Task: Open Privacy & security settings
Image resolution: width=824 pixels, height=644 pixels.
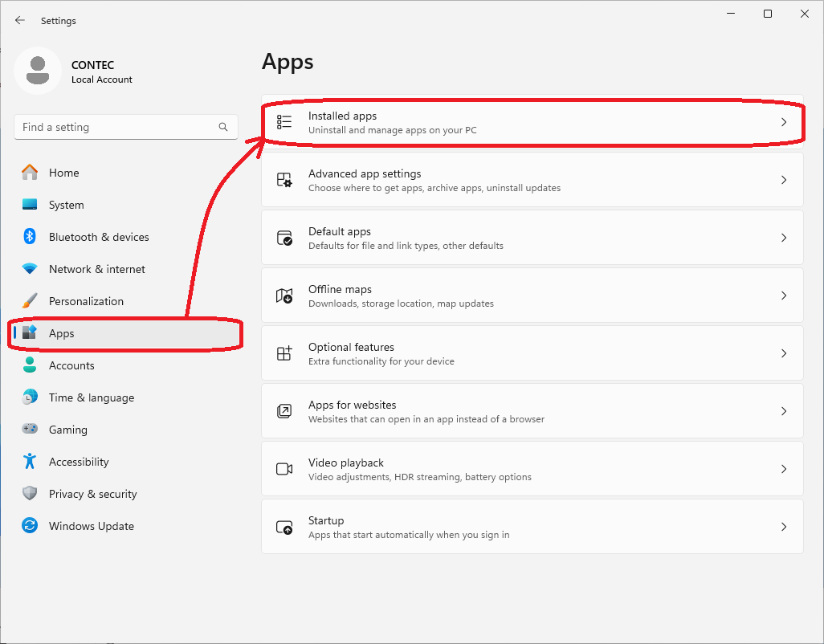Action: [x=92, y=494]
